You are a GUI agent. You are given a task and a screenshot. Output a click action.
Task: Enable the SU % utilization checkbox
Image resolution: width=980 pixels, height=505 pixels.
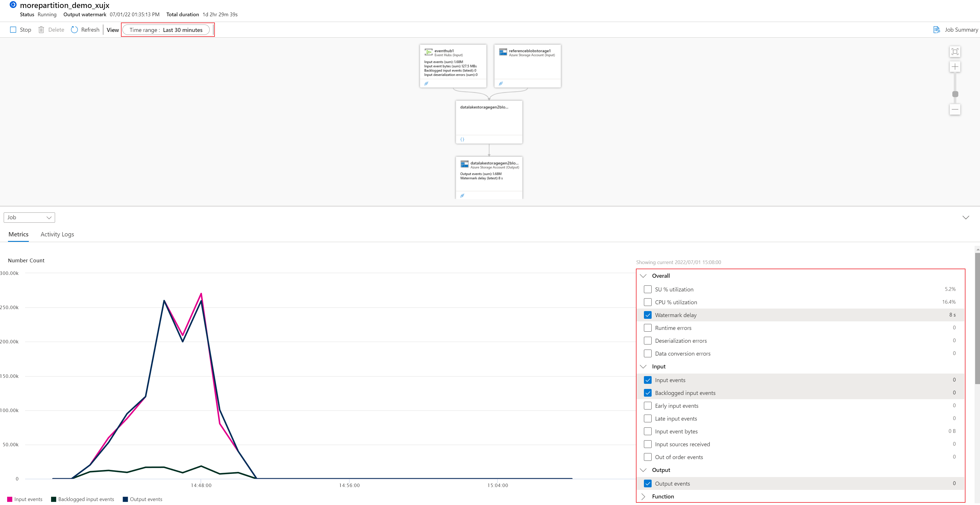[x=648, y=289]
